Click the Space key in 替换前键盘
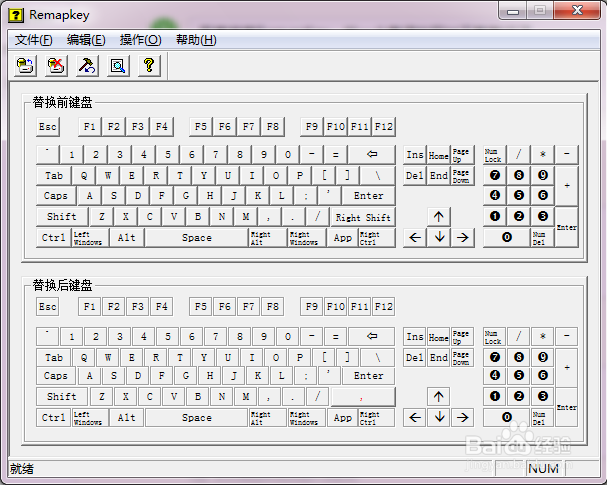 (x=197, y=238)
